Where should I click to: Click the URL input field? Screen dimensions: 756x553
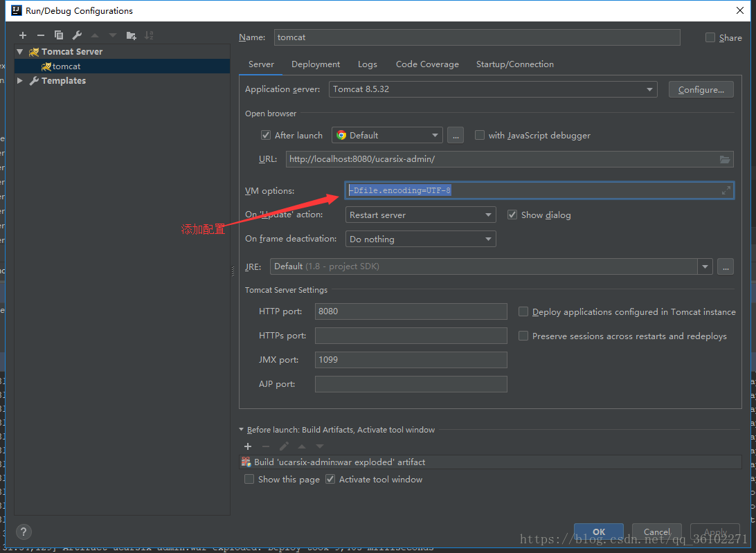(x=510, y=159)
